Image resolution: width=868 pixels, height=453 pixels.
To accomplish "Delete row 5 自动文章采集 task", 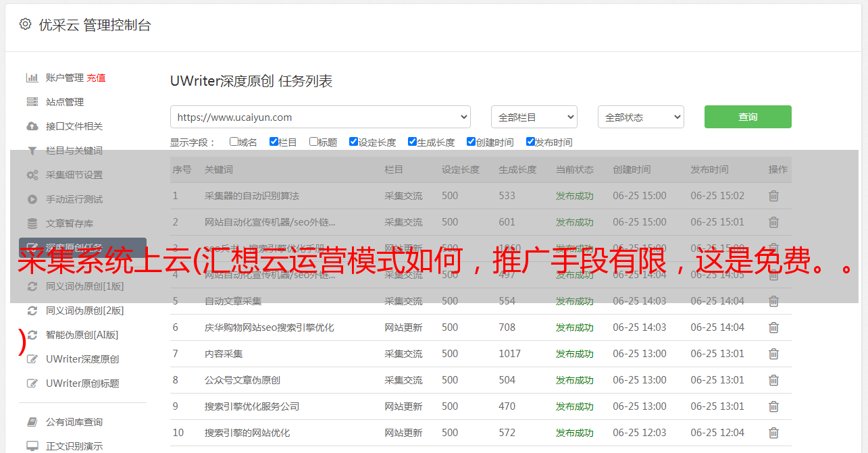I will (x=774, y=301).
